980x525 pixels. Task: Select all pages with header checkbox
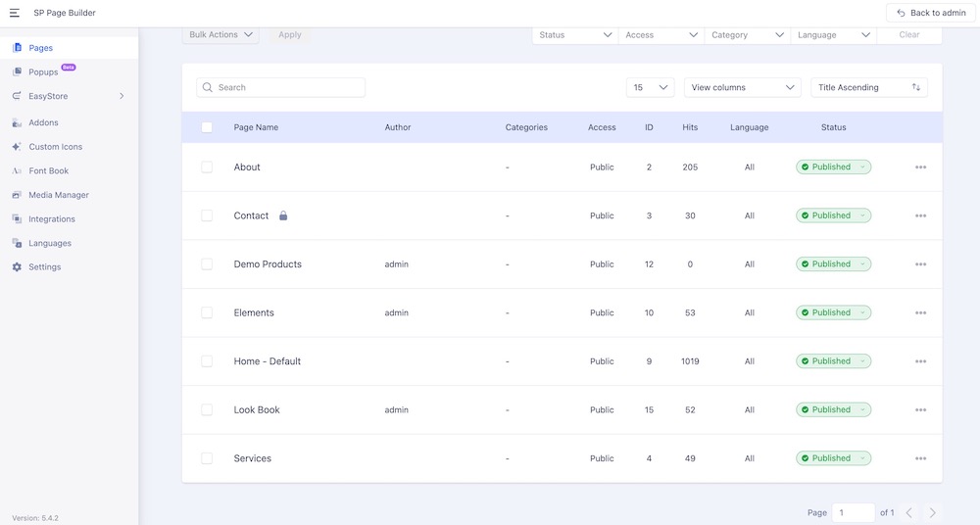point(207,127)
